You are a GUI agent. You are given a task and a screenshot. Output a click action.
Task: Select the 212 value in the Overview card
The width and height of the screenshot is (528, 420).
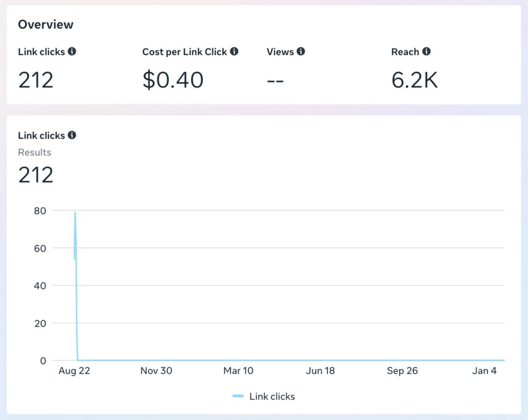tap(36, 80)
